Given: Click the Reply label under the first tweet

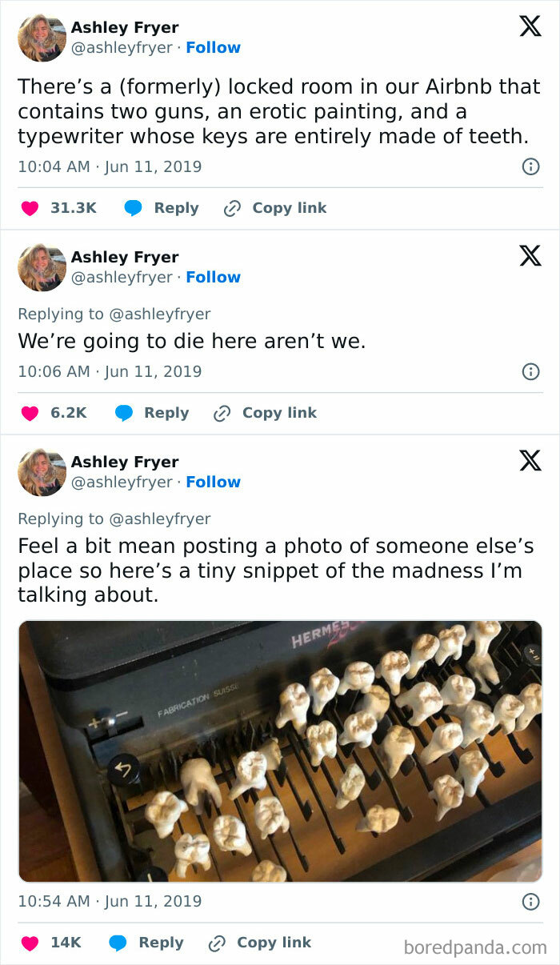Looking at the screenshot, I should (x=176, y=207).
